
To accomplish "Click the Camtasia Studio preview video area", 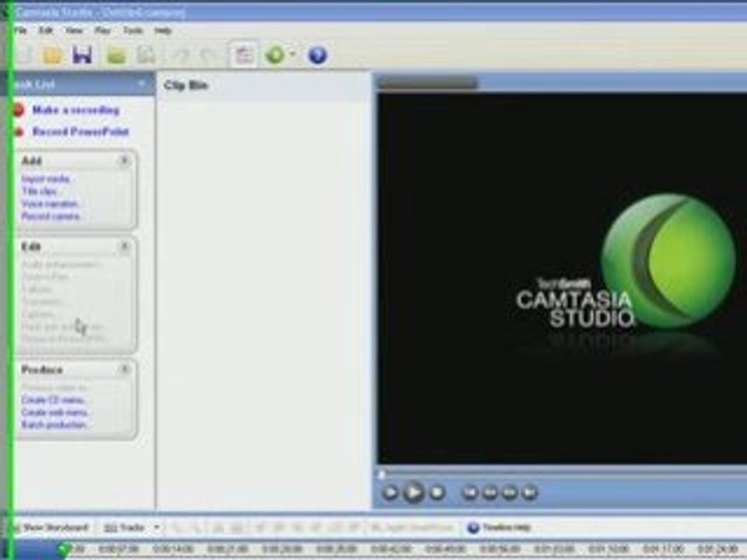I will point(562,278).
